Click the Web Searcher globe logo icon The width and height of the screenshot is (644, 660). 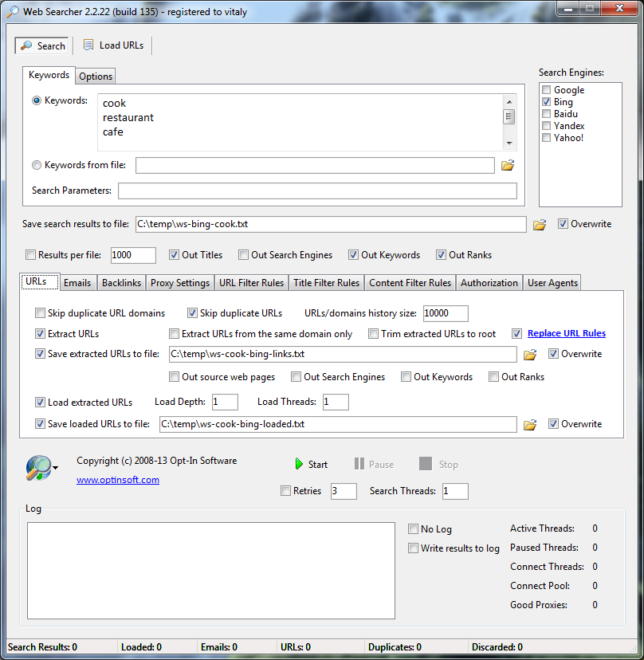[38, 468]
